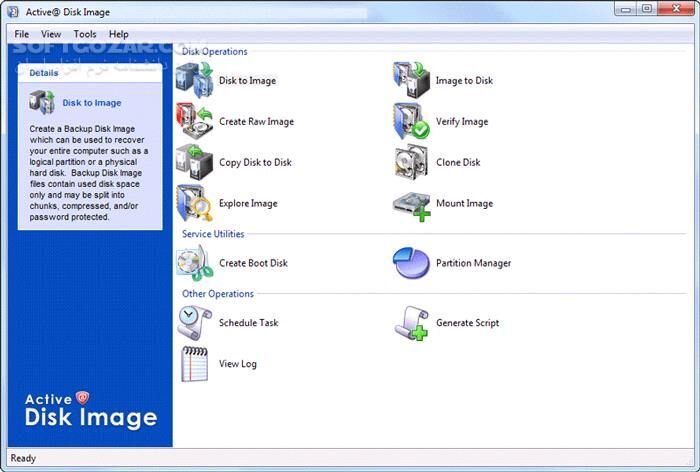Launch the Copy Disk to Disk icon

tap(195, 162)
